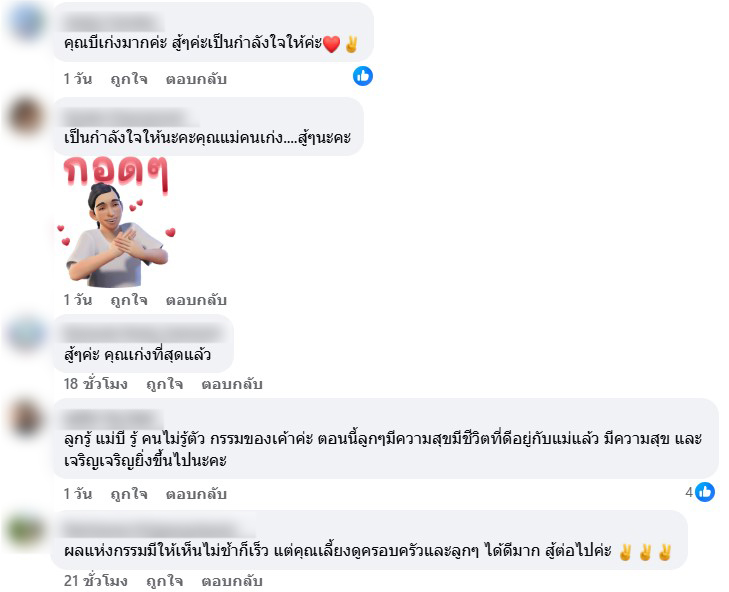Click ถูกใจ under the comment with 4 likes
This screenshot has height=592, width=729.
(129, 493)
